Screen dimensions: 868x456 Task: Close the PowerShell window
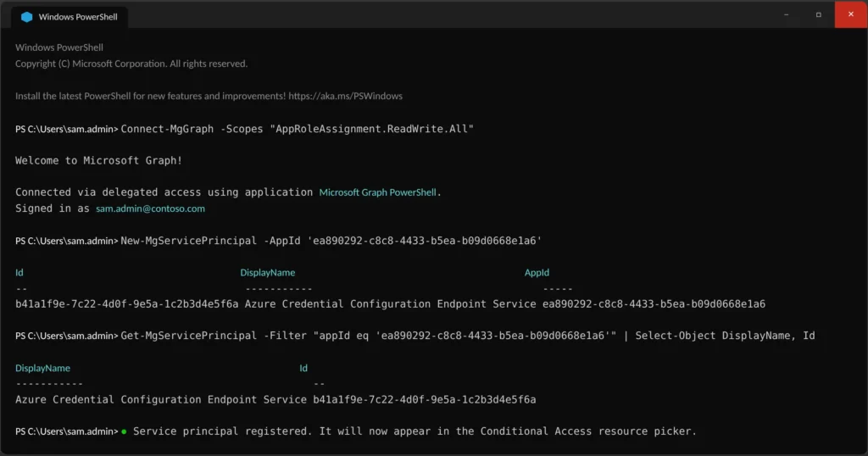point(851,14)
